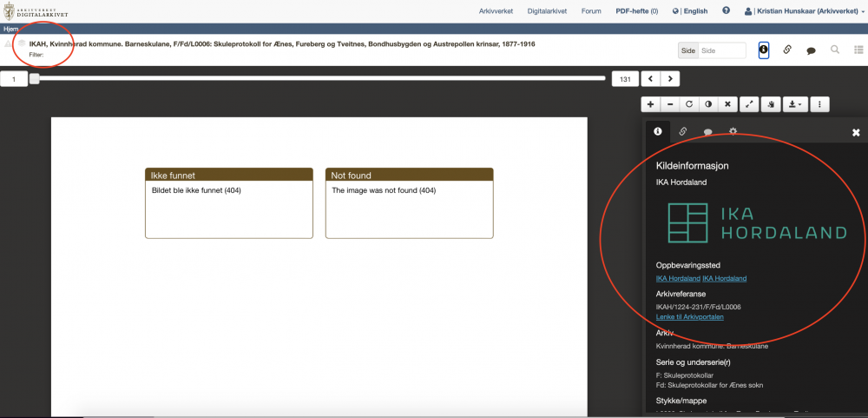Close the Kildeinformasjon side panel

pyautogui.click(x=856, y=132)
